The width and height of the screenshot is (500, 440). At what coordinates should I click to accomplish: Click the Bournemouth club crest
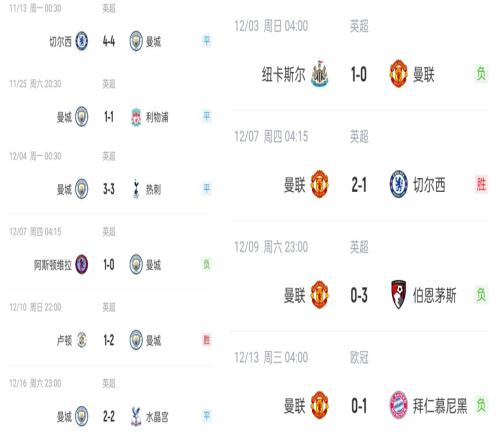pos(398,295)
